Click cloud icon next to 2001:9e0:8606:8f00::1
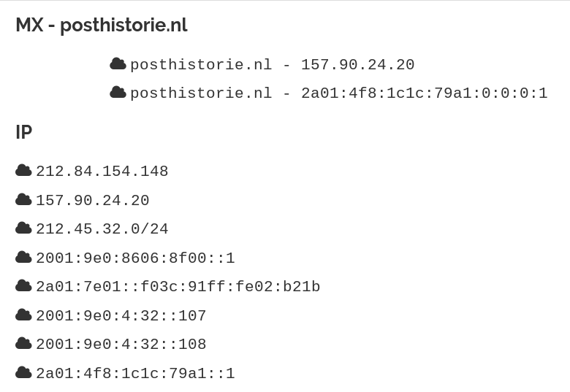570x392 pixels. [x=23, y=258]
